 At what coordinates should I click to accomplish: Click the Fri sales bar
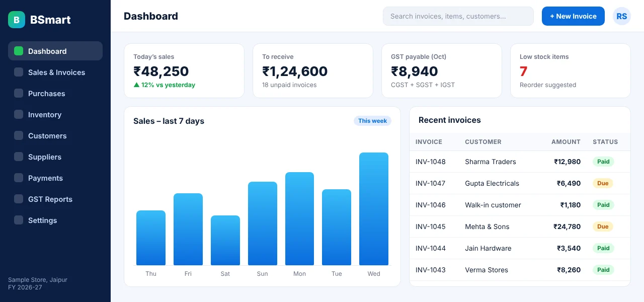pos(188,229)
